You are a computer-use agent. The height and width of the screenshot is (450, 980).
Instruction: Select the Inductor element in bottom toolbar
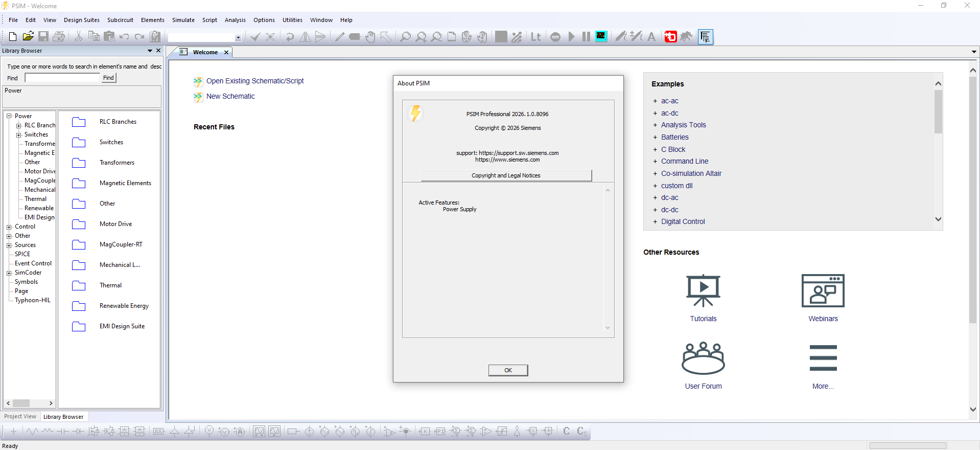pos(48,432)
